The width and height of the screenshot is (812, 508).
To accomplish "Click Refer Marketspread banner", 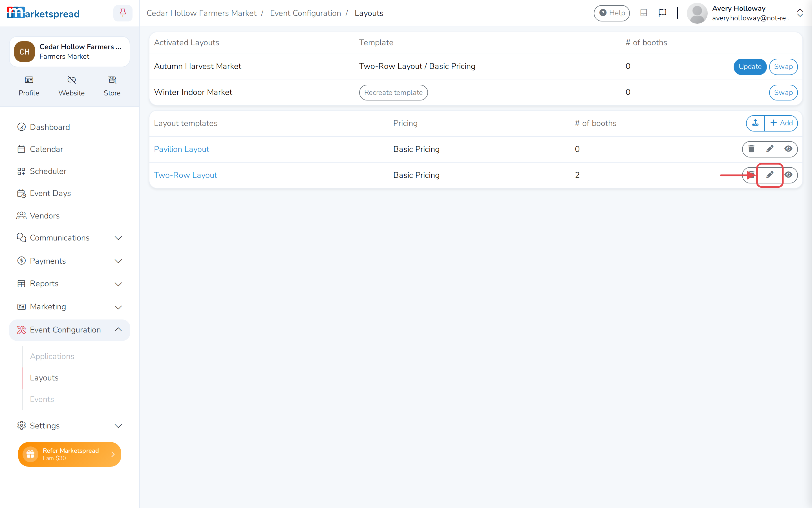I will click(69, 454).
